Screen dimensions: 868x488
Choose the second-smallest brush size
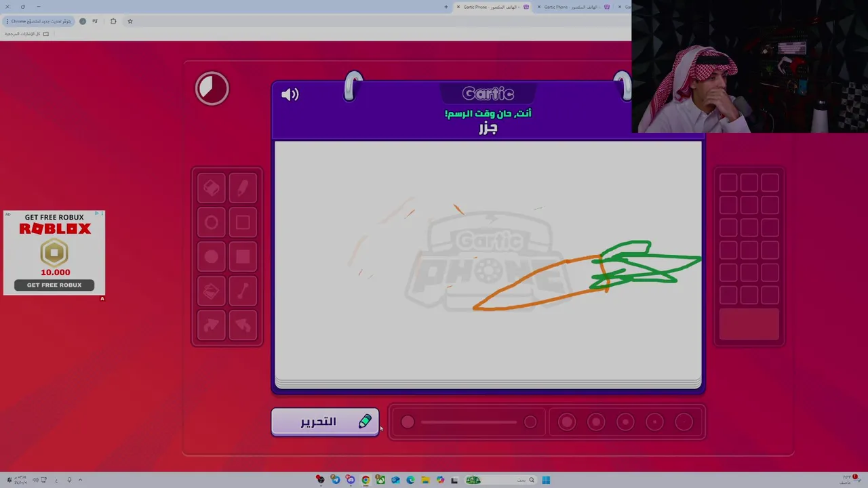click(x=654, y=422)
